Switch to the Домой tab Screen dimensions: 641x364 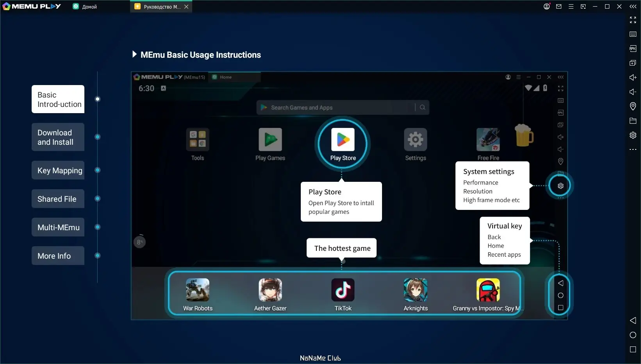pos(85,7)
